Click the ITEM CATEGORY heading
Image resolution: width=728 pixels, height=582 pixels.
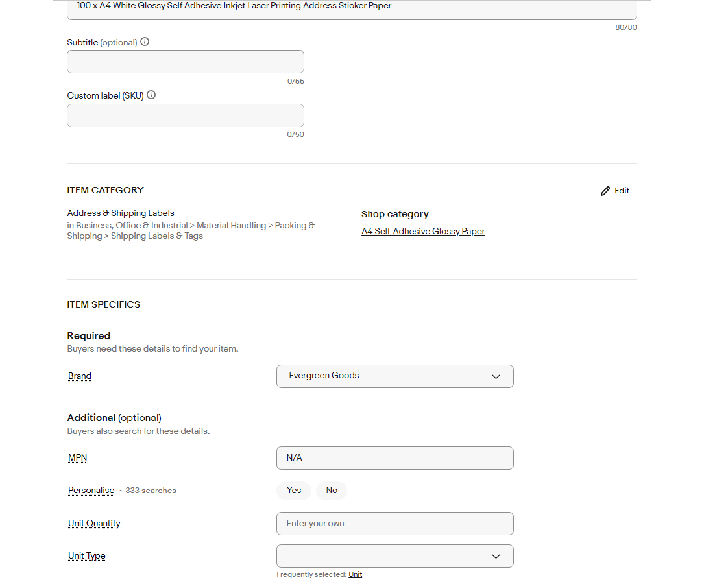105,190
